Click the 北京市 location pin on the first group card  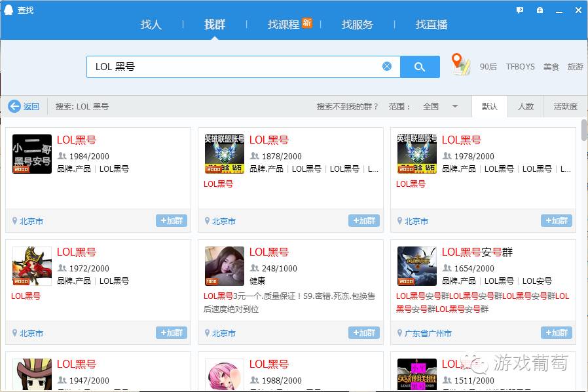pyautogui.click(x=14, y=221)
